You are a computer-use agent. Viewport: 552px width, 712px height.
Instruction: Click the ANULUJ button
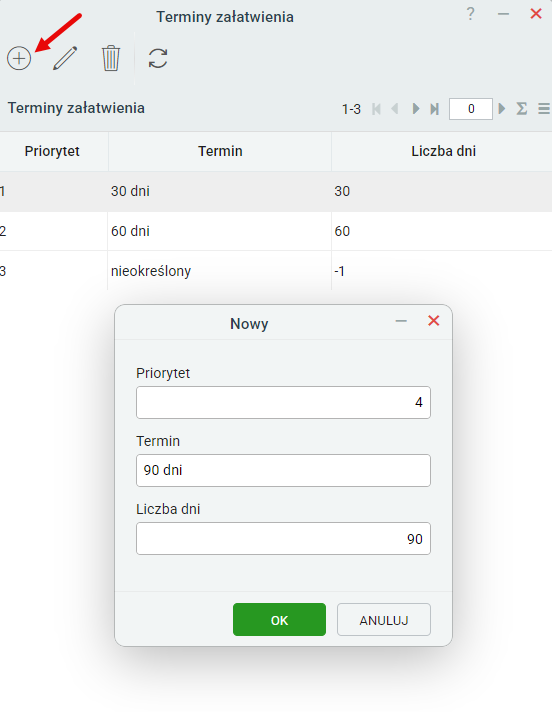pyautogui.click(x=384, y=620)
